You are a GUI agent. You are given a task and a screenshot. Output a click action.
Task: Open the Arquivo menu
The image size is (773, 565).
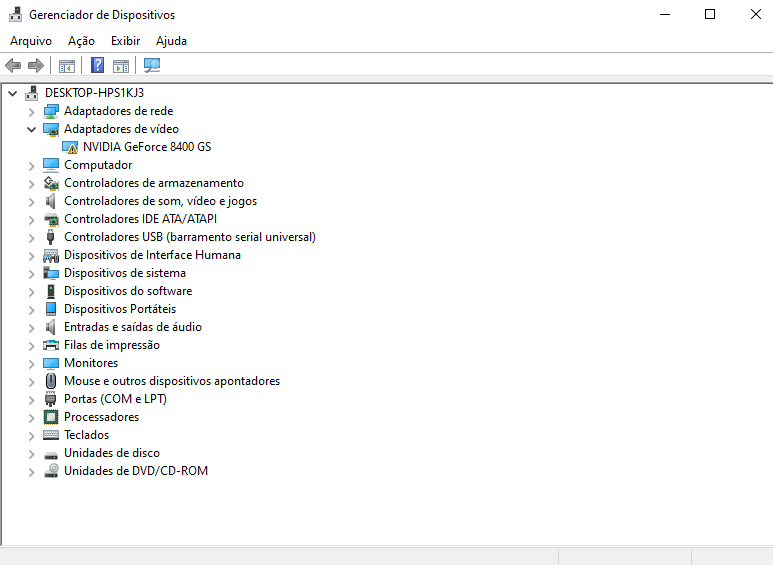[31, 41]
